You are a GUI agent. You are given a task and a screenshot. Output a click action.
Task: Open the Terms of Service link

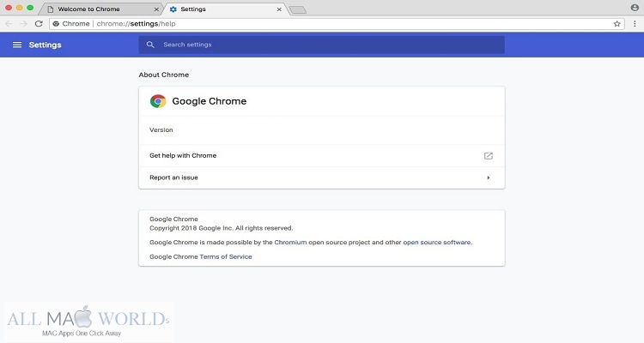click(226, 257)
